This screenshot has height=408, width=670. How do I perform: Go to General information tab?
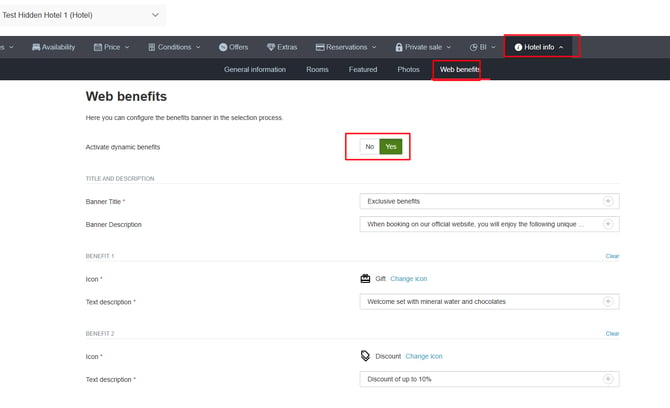click(255, 69)
